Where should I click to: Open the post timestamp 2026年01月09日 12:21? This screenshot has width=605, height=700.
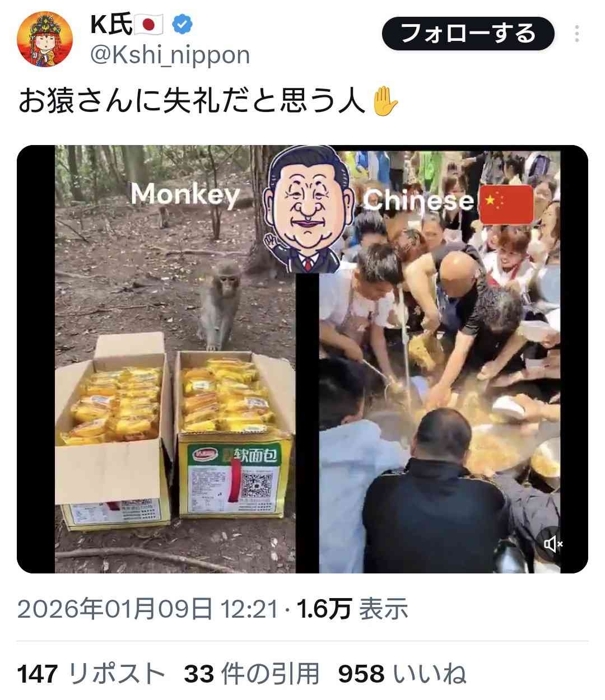(147, 609)
